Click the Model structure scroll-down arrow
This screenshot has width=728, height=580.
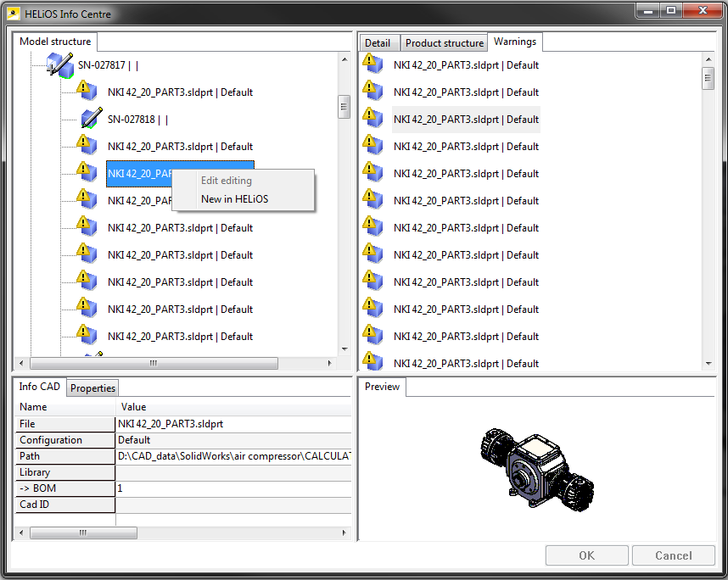tap(344, 349)
